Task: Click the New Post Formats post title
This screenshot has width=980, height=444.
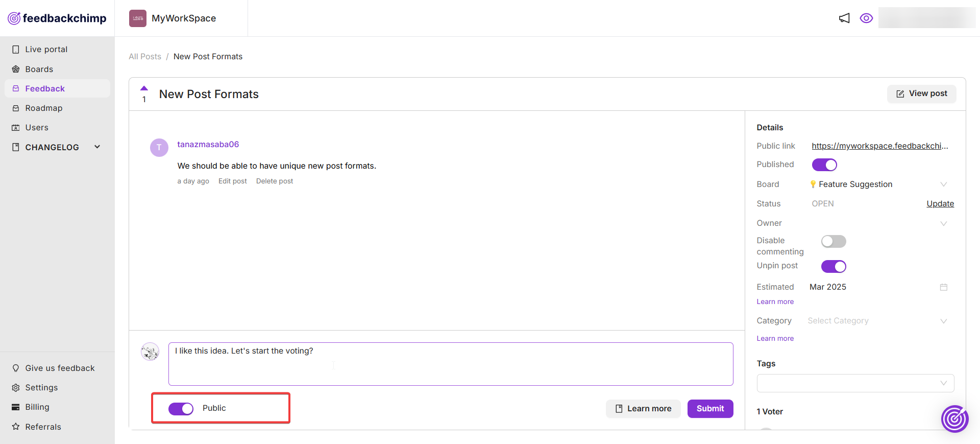Action: pyautogui.click(x=209, y=95)
